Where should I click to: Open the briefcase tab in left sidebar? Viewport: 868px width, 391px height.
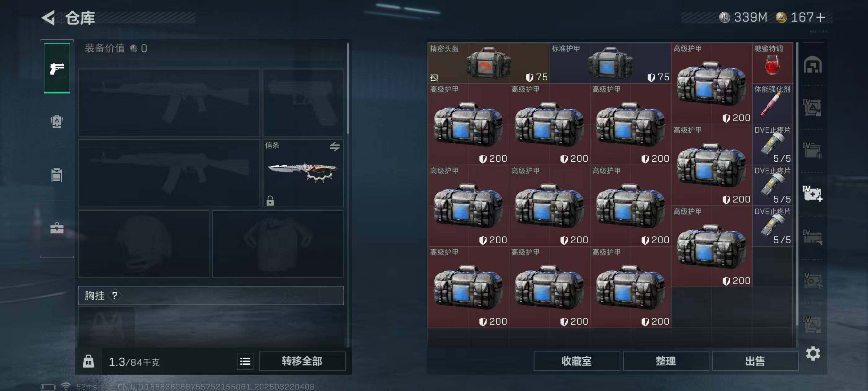57,228
